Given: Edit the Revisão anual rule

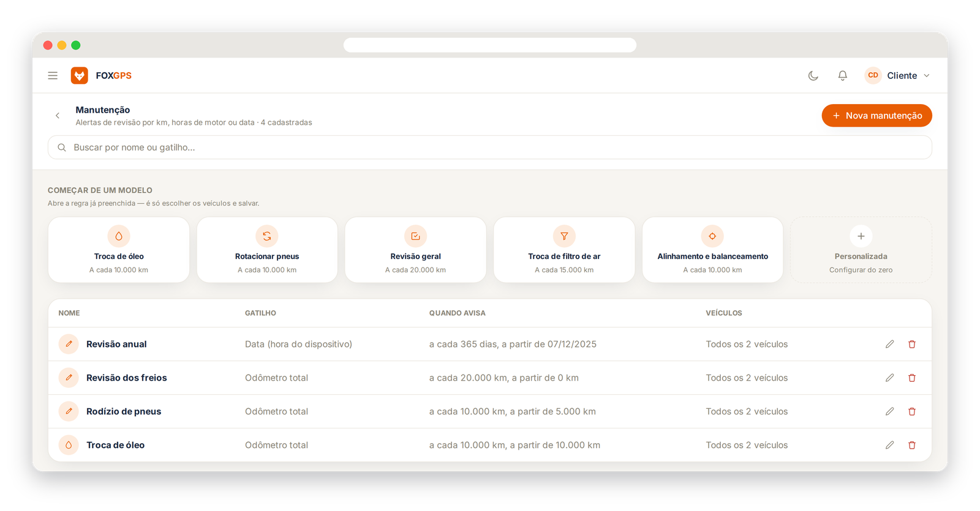Looking at the screenshot, I should click(x=889, y=345).
